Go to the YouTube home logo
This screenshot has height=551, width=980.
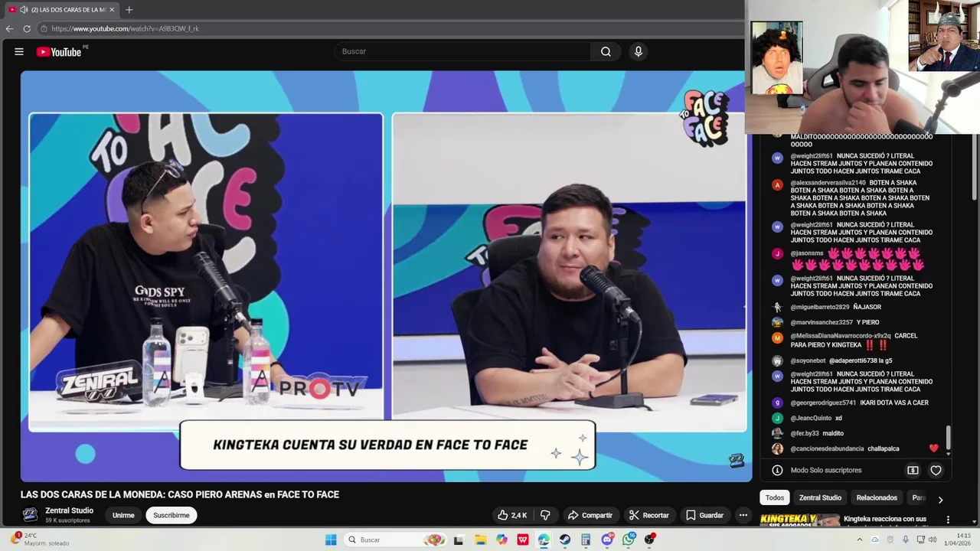click(x=59, y=51)
